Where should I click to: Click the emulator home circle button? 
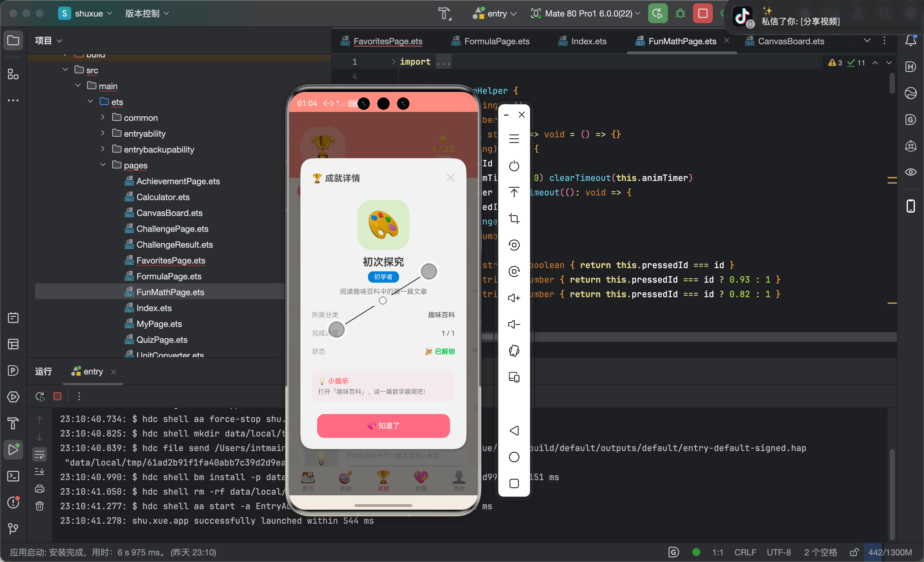[514, 457]
